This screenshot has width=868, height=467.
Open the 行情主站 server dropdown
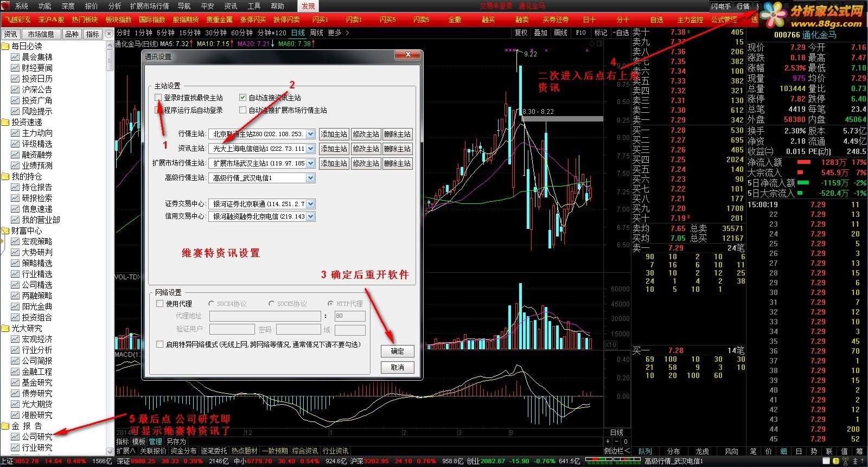(310, 134)
